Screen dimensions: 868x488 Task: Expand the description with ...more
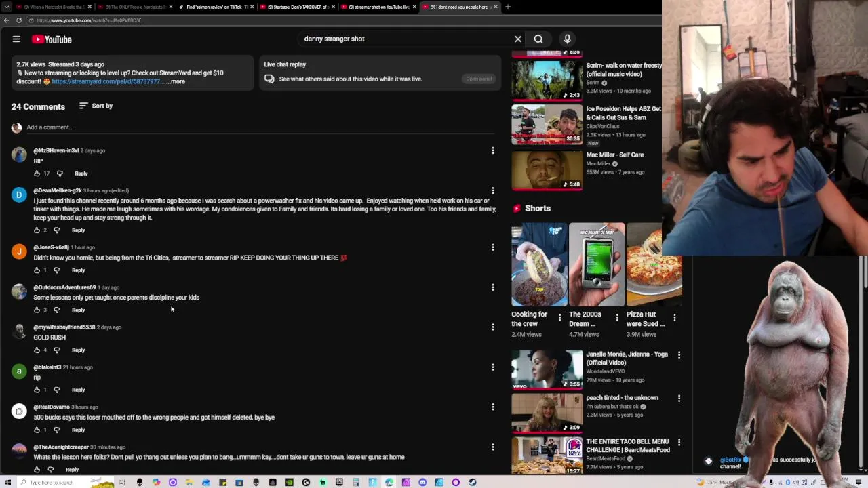[176, 81]
